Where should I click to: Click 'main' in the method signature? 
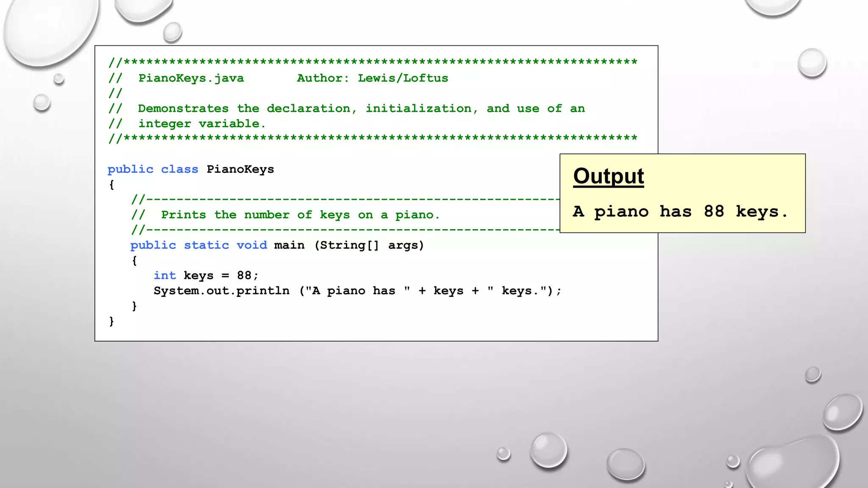coord(289,245)
